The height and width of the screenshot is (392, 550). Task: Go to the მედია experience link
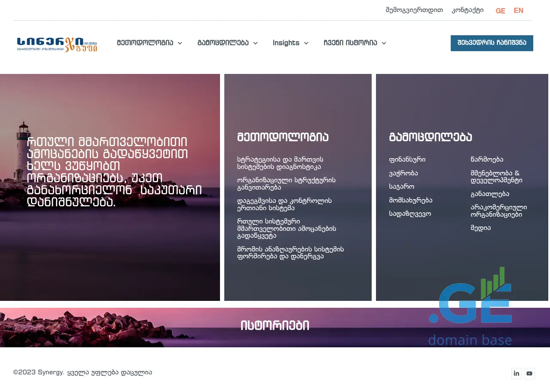(x=480, y=228)
